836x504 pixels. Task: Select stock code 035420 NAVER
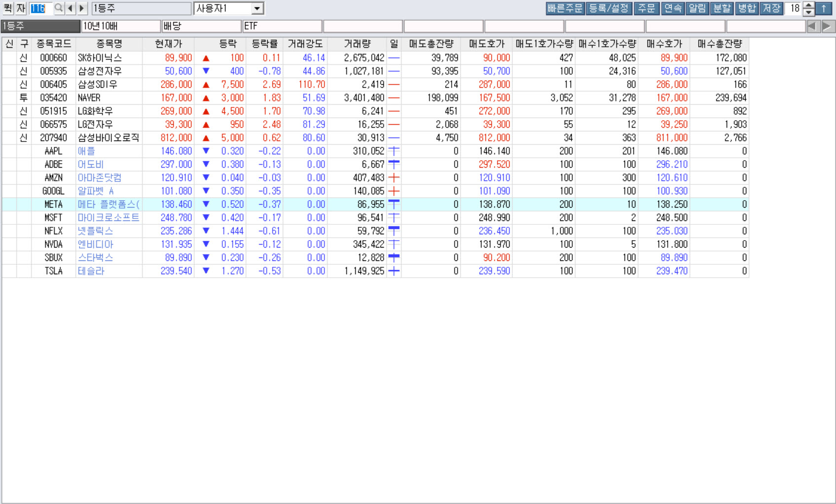[x=53, y=98]
